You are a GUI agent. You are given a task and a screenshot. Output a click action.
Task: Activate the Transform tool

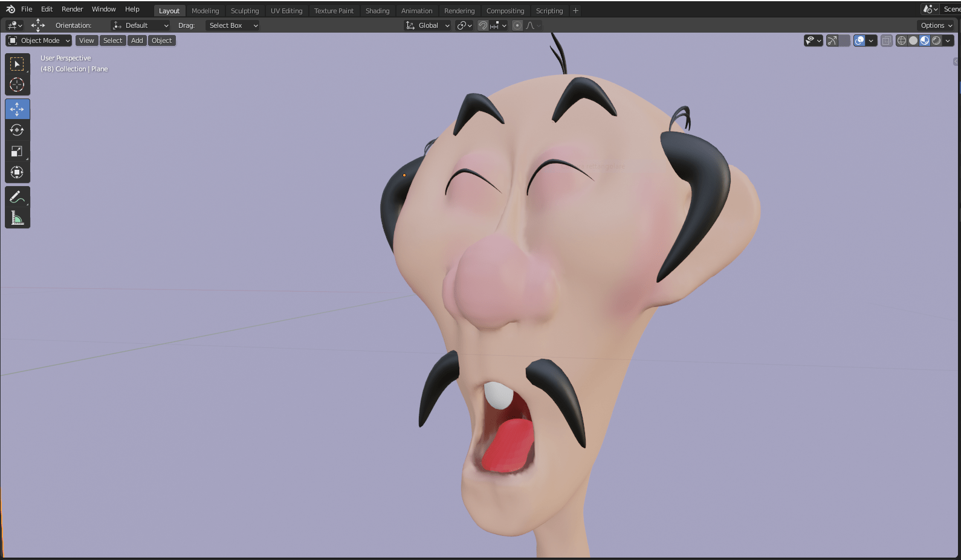(17, 173)
